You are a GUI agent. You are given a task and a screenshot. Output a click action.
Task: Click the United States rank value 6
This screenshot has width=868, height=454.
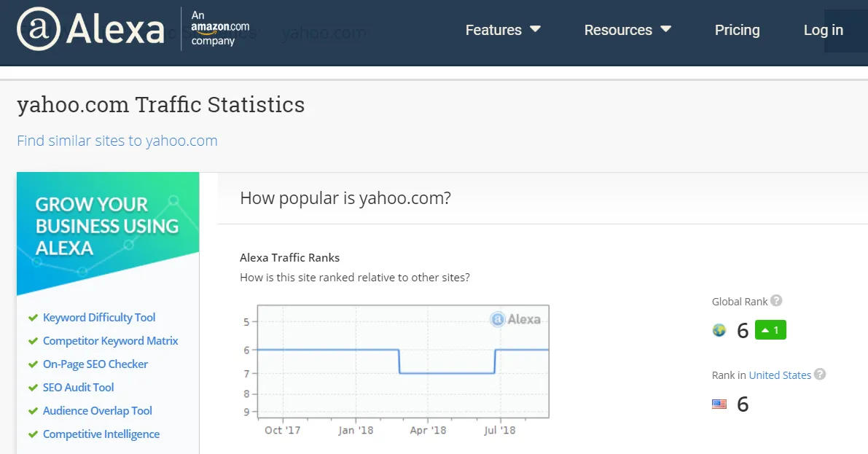click(x=743, y=404)
